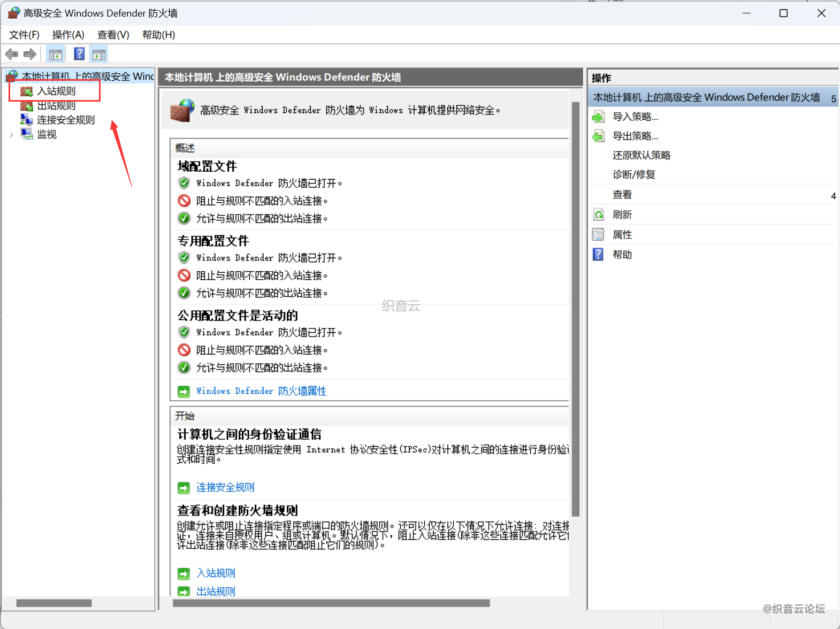
Task: Click the 查看和创建防火墙规则 heading
Action: point(238,510)
